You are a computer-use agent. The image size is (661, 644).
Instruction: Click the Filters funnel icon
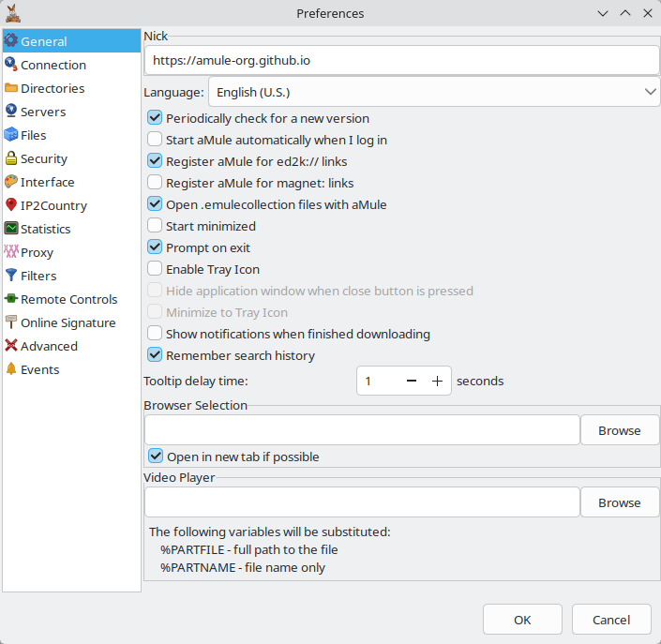[x=11, y=276]
